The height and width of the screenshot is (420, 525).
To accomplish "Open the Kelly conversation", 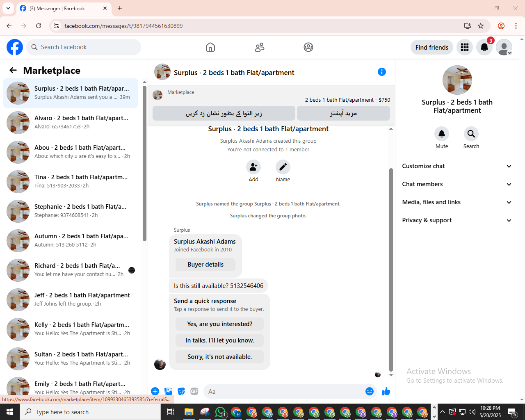I will [71, 329].
